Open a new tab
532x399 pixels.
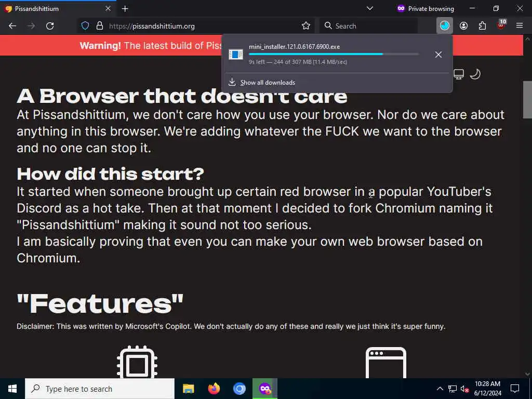[x=125, y=9]
